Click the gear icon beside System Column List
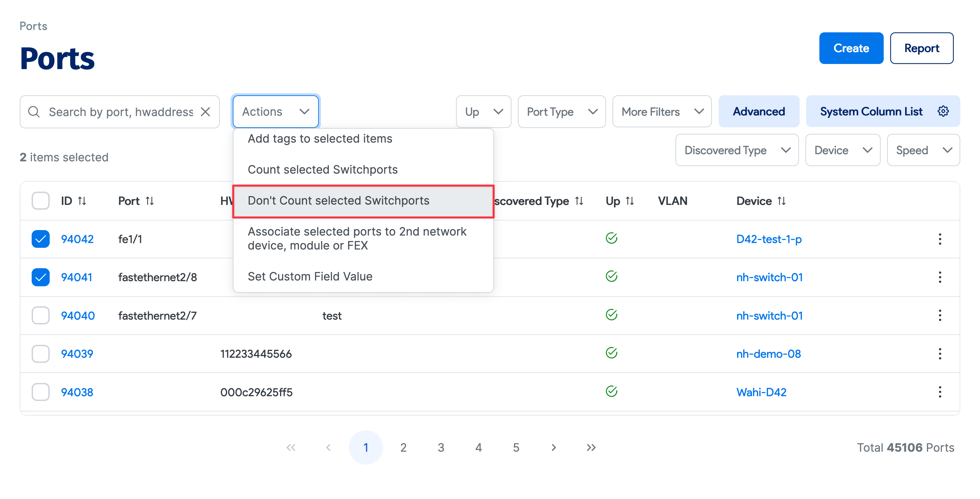980x499 pixels. click(x=943, y=112)
